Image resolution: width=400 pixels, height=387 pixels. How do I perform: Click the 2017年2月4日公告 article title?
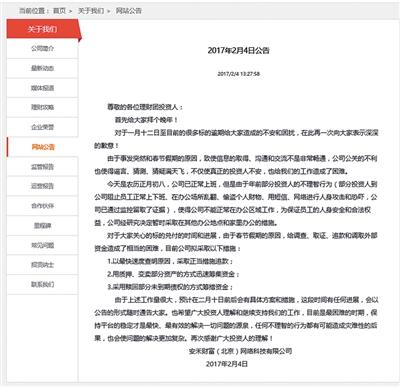[x=238, y=51]
